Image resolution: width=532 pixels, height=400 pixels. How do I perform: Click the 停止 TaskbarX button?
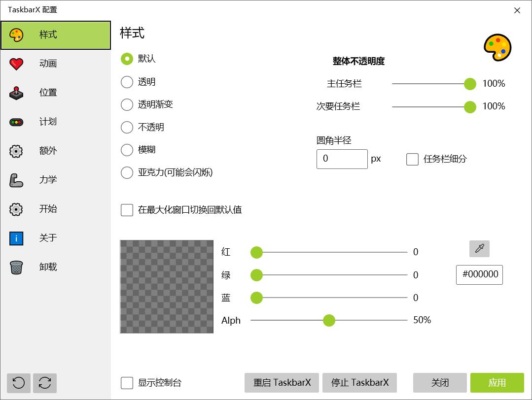tap(359, 383)
